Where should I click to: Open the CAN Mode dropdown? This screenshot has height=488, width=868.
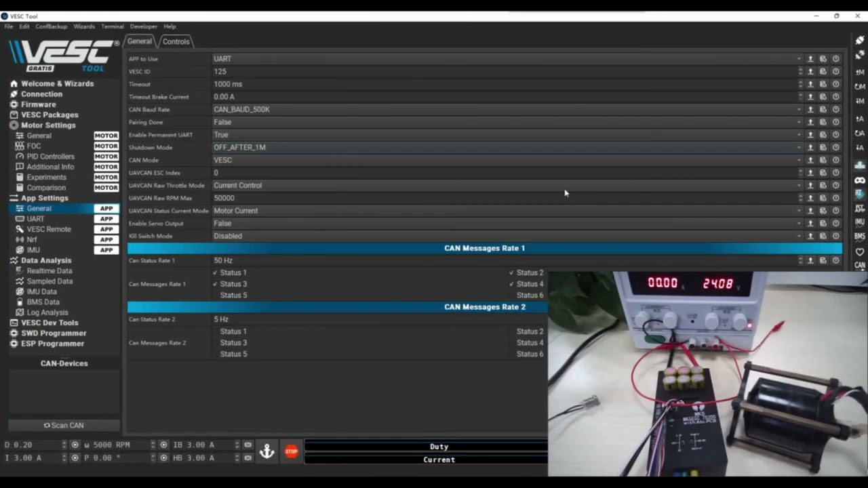click(507, 160)
